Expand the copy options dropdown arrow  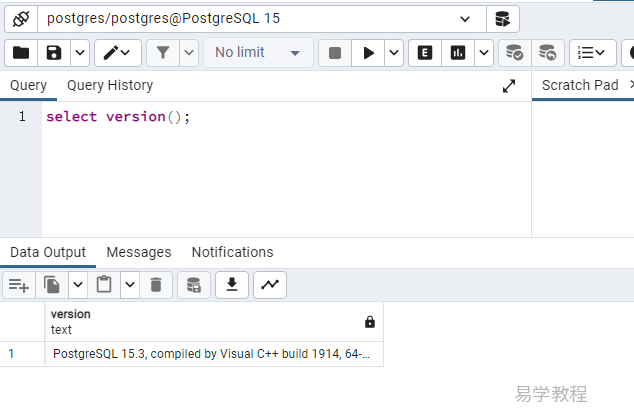pyautogui.click(x=78, y=285)
